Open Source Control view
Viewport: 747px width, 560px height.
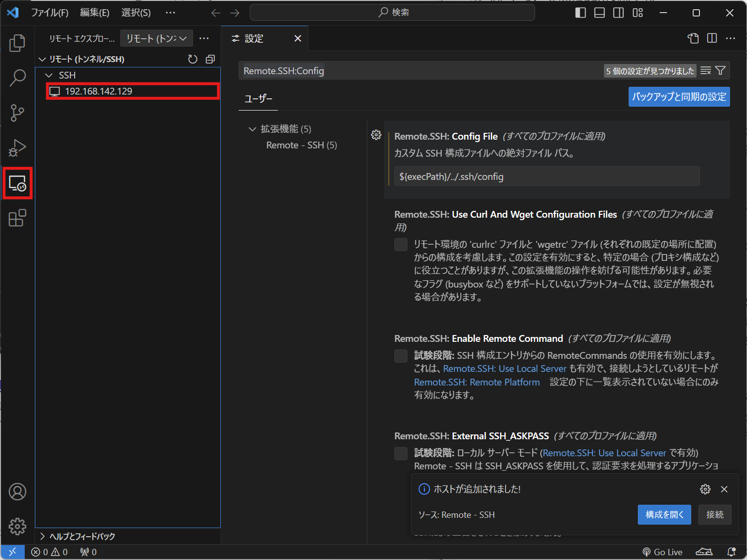point(17,112)
